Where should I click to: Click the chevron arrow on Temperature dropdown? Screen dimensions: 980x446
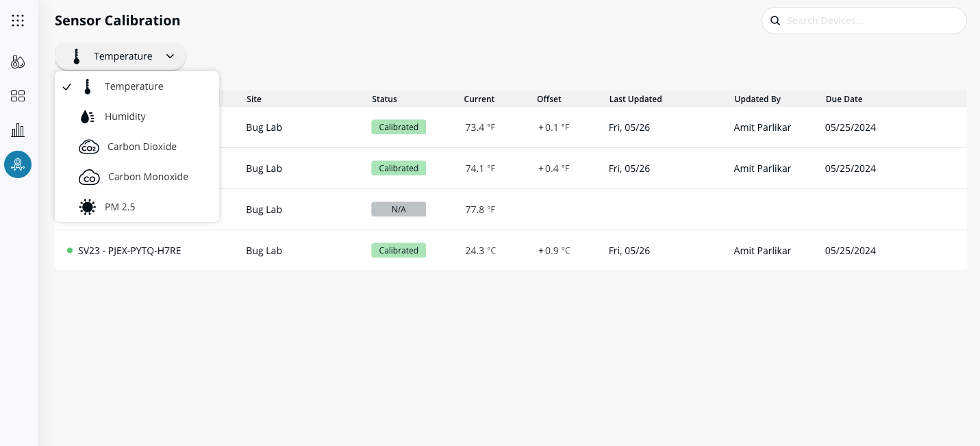click(x=170, y=56)
